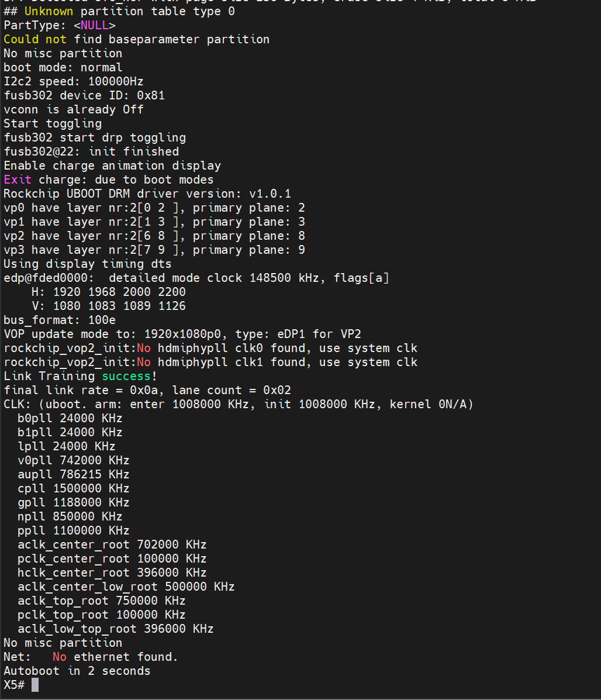Image resolution: width=601 pixels, height=700 pixels.
Task: Click the yellow 'Unknown' partition table word
Action: (49, 11)
